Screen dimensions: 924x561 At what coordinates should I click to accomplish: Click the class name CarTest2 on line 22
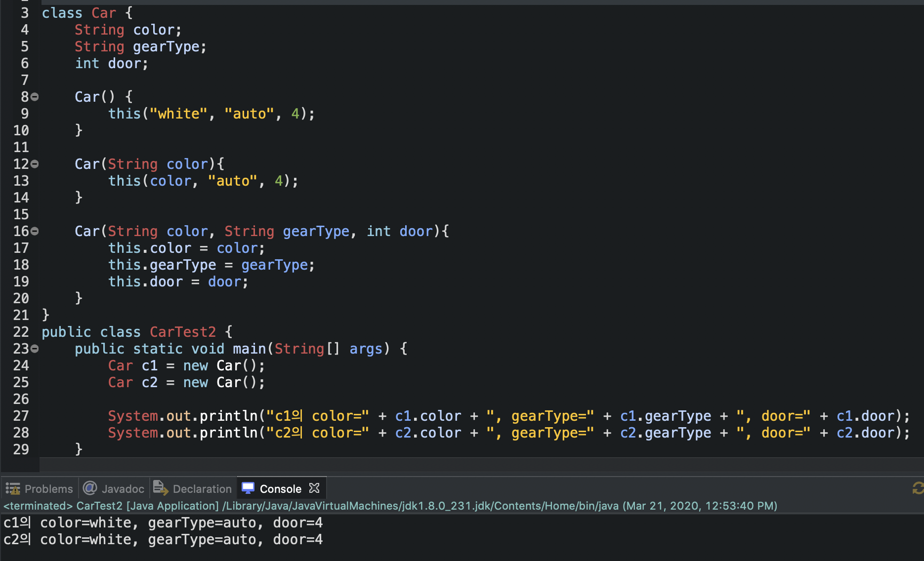(183, 332)
